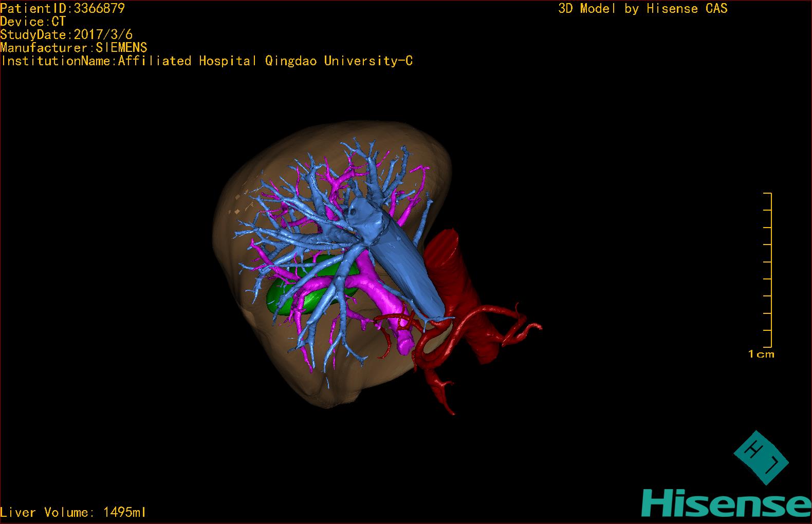Click the PatientID:3366879 text
The height and width of the screenshot is (524, 812).
pyautogui.click(x=62, y=8)
